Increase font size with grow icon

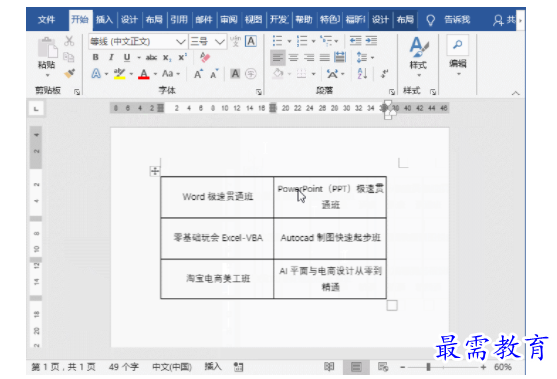(198, 74)
